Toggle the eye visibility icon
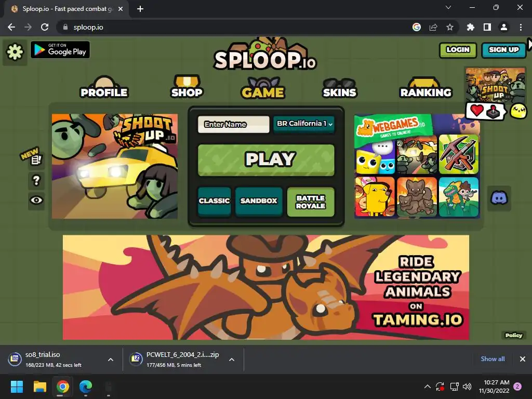The height and width of the screenshot is (399, 532). click(36, 200)
